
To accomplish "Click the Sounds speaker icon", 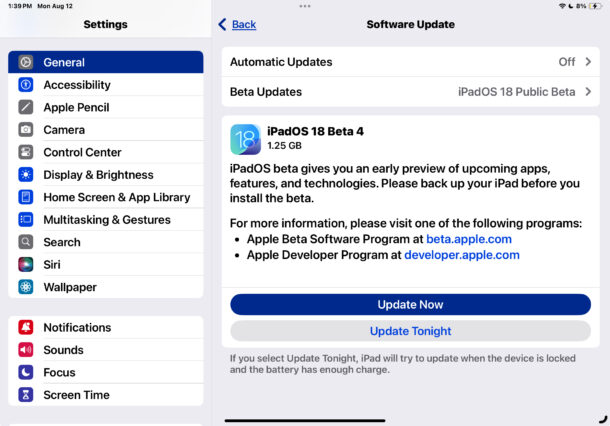I will (26, 350).
